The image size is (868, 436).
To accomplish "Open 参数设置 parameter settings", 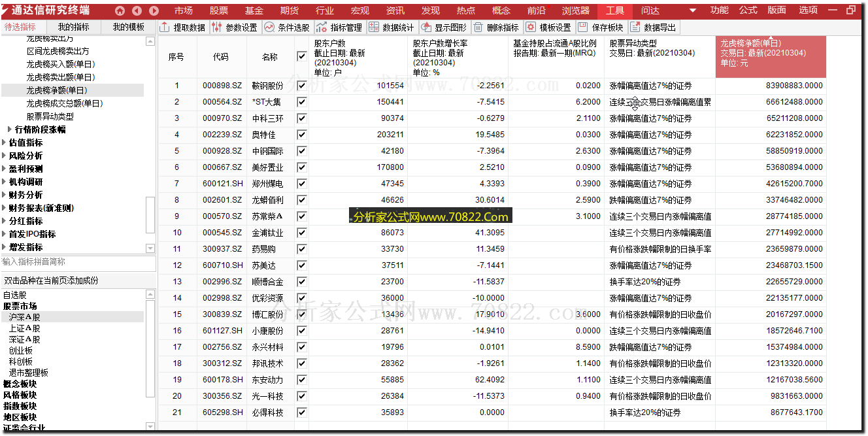I will [x=235, y=27].
